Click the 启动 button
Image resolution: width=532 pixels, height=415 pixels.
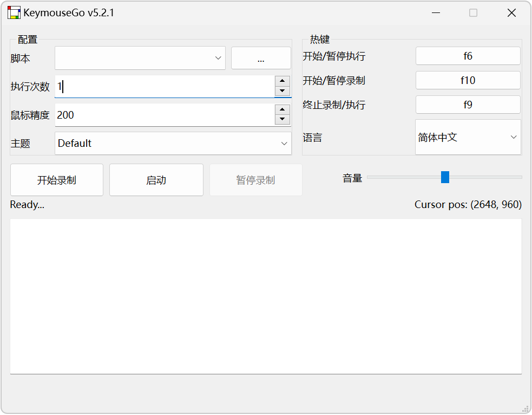[156, 180]
